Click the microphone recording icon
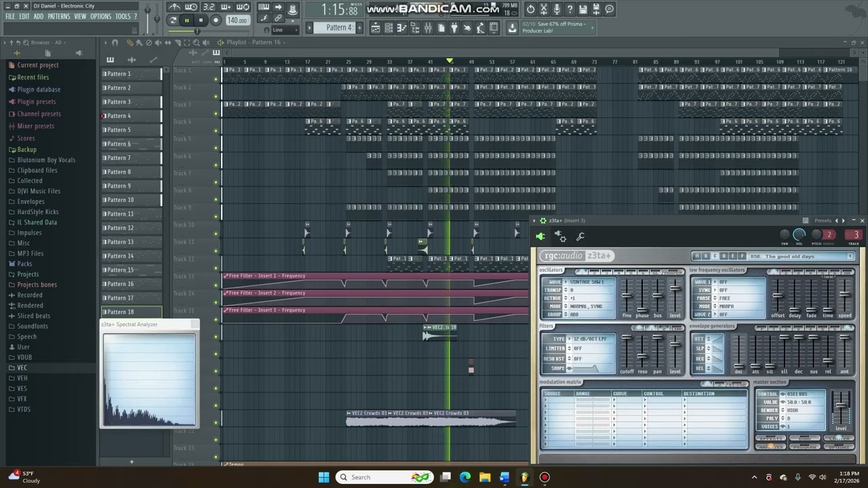 point(557,9)
